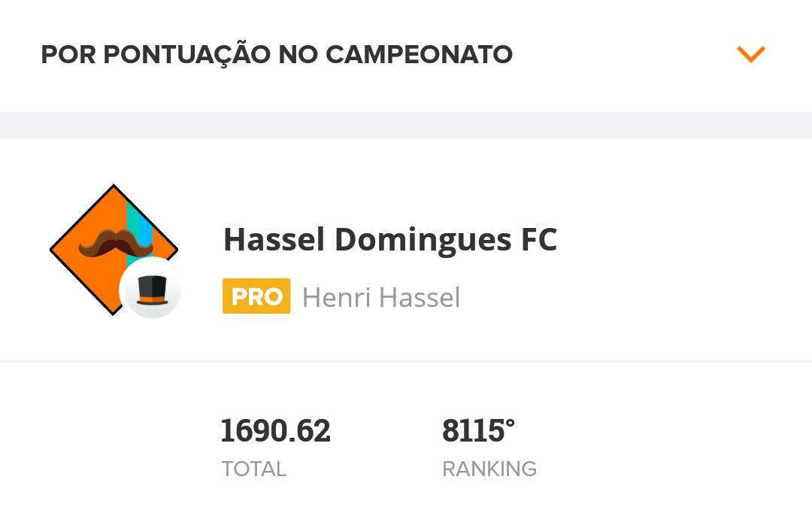The image size is (812, 507).
Task: Tap the cyan stripe on the team crest
Action: tap(134, 223)
